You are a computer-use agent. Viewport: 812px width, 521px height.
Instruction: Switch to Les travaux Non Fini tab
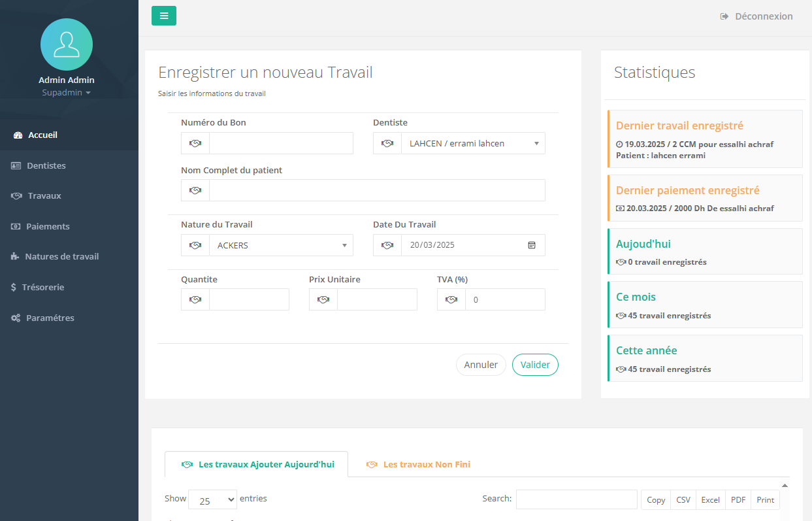pyautogui.click(x=426, y=464)
